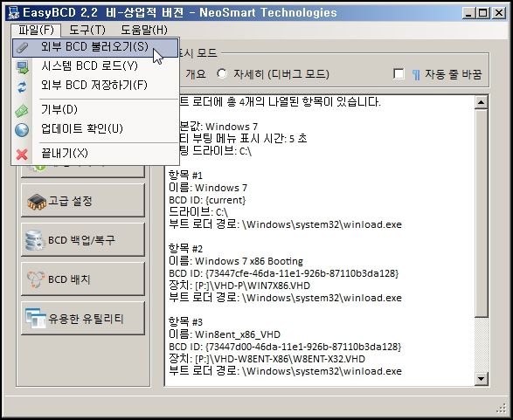Click the BCD ID starting with 73447d00

[x=285, y=347]
